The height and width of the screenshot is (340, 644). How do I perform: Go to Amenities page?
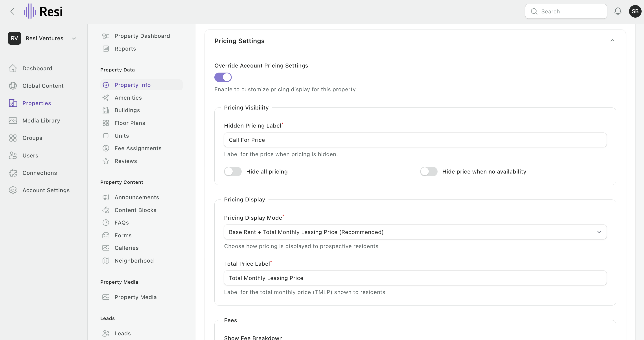pyautogui.click(x=128, y=98)
